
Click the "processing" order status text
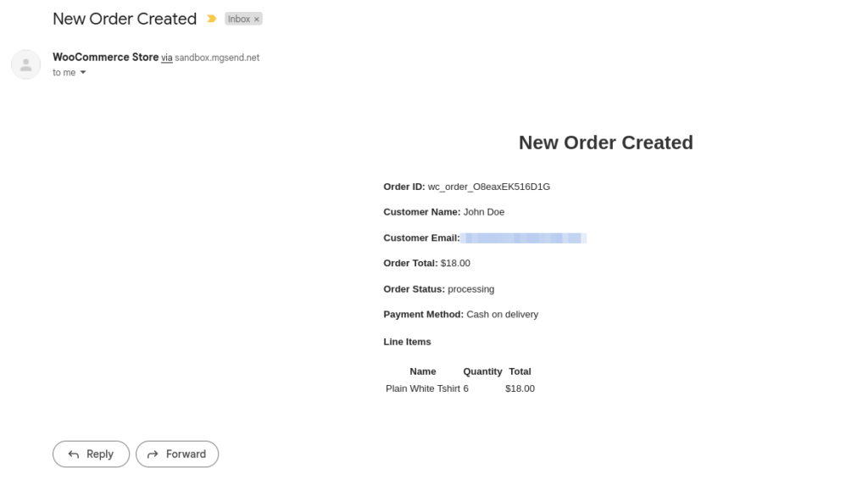(x=470, y=289)
